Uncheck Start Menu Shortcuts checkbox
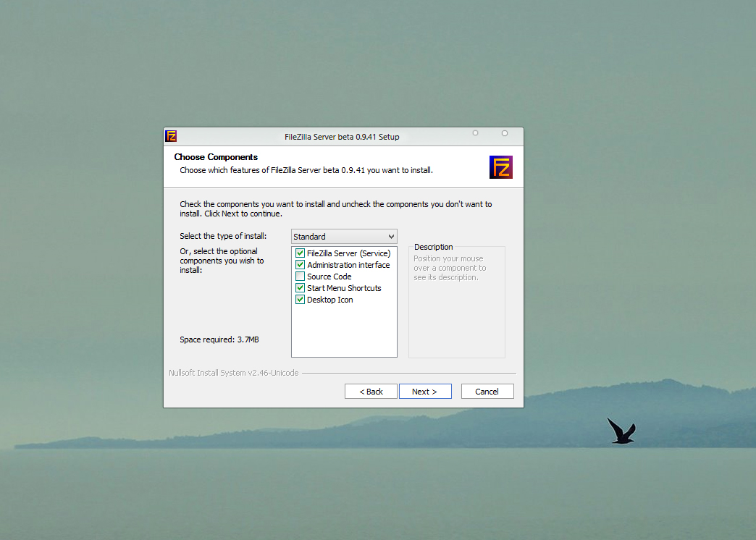 (300, 288)
